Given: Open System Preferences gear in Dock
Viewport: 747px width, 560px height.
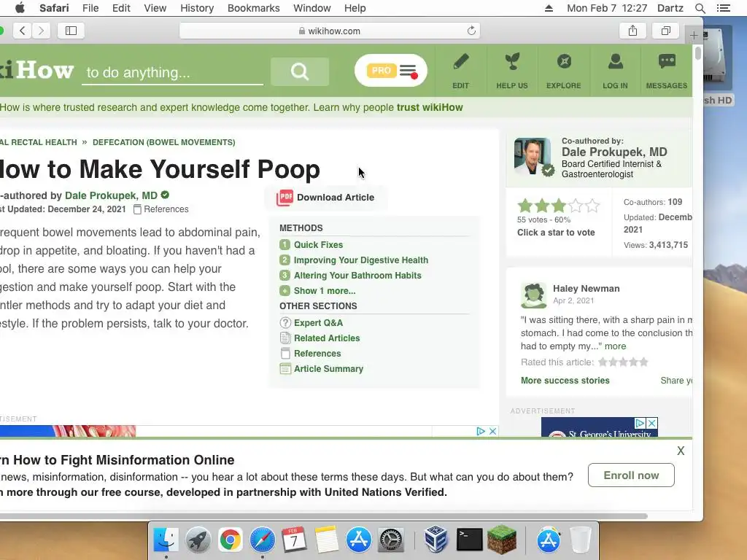Looking at the screenshot, I should click(391, 540).
